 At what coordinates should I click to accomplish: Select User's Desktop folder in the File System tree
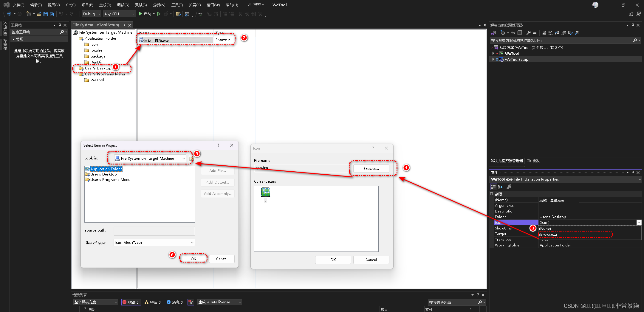[x=98, y=68]
